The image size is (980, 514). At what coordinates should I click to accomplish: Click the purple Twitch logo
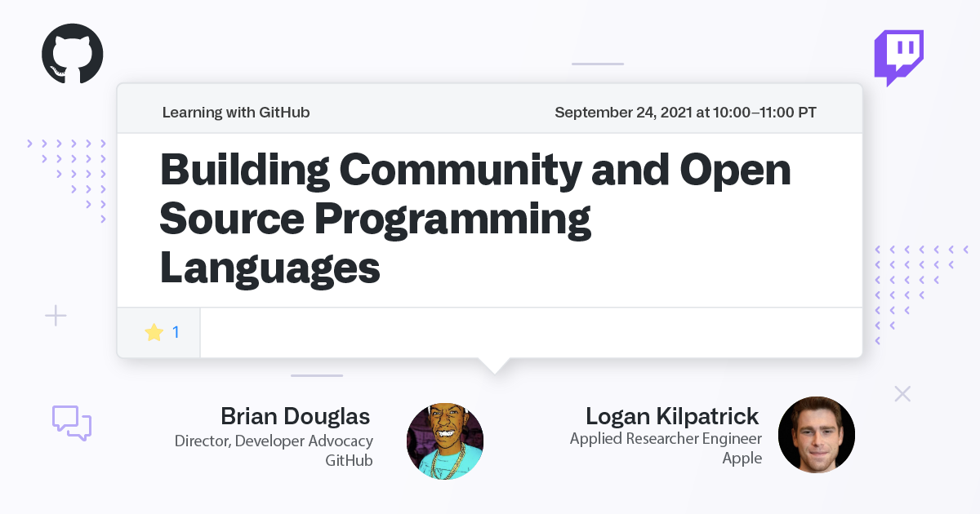[x=899, y=59]
